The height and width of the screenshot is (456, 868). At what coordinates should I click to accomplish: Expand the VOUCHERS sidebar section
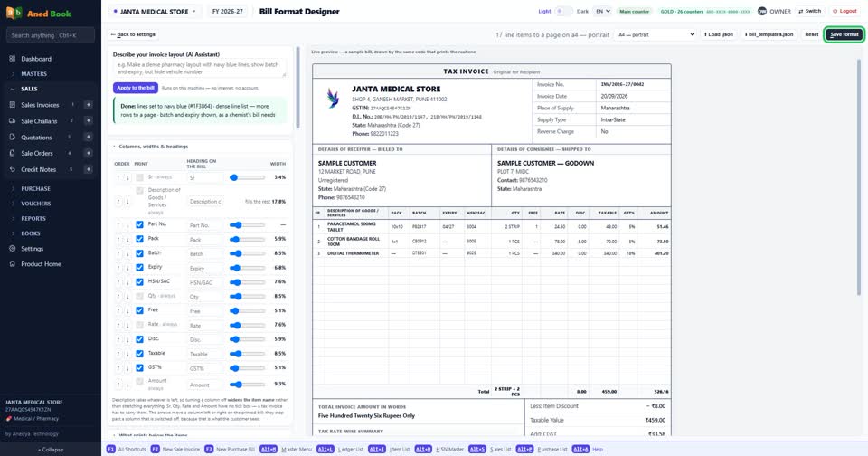click(35, 204)
